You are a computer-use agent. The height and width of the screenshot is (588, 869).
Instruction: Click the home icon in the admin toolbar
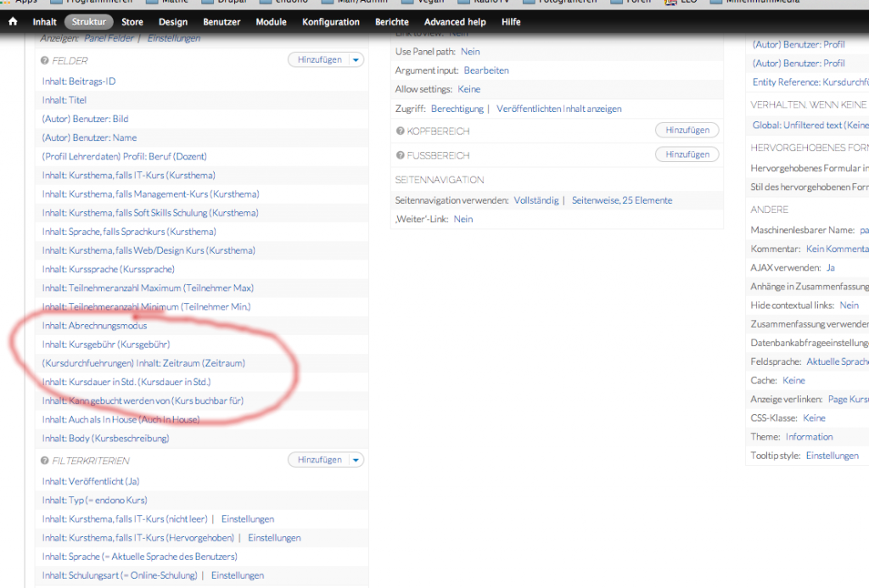pyautogui.click(x=13, y=22)
